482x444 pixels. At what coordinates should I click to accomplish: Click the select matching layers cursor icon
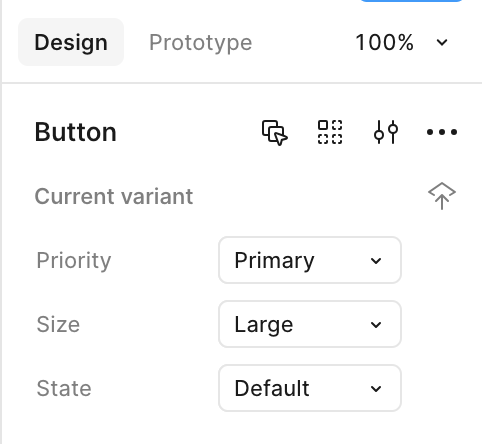(275, 132)
